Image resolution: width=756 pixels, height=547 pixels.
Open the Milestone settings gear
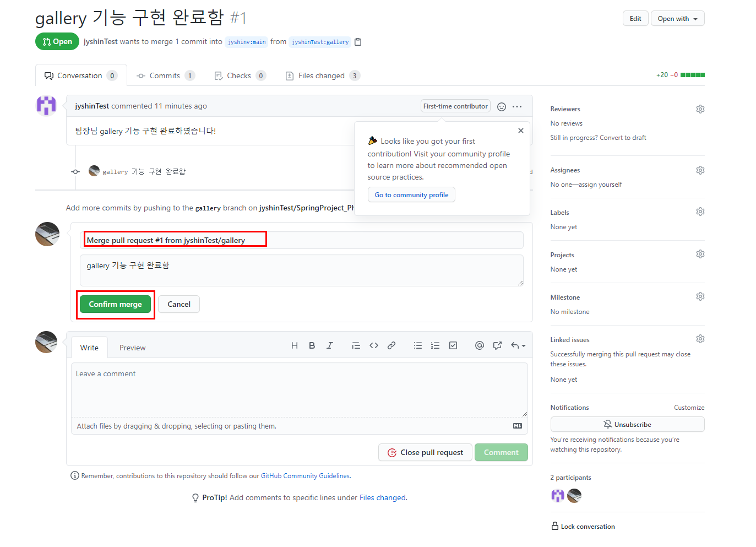click(x=700, y=296)
